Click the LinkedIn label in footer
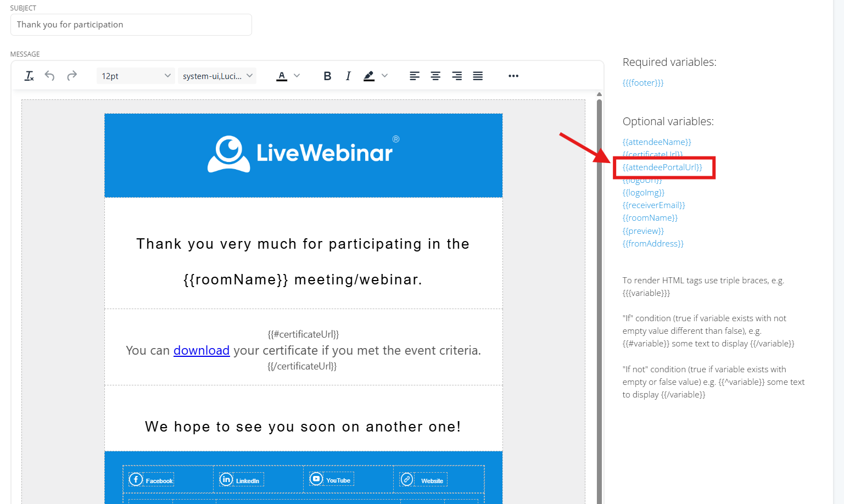The image size is (844, 504). (248, 481)
